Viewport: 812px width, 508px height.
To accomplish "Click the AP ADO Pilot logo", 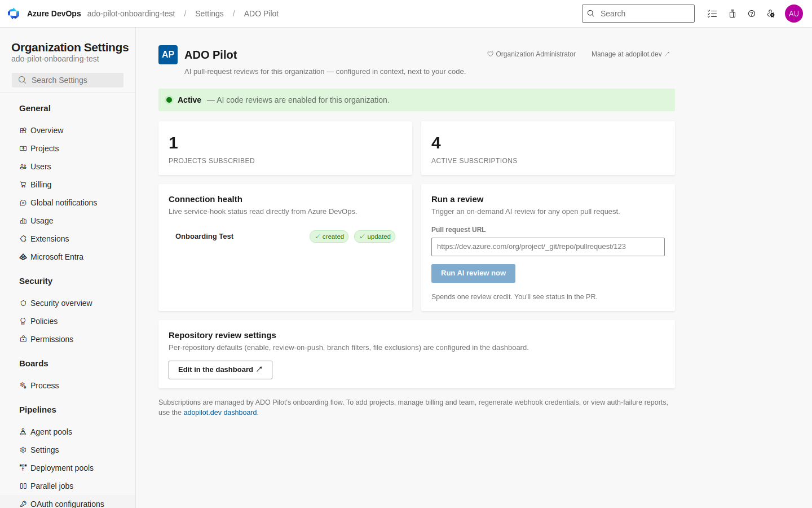I will tap(168, 55).
